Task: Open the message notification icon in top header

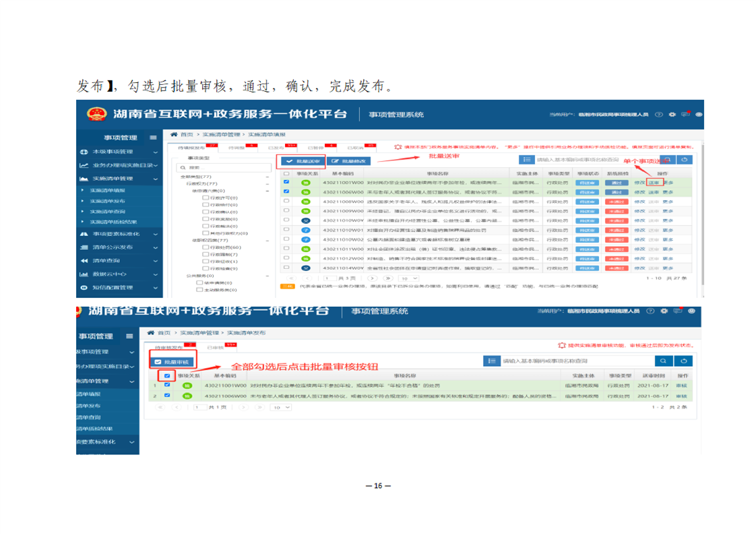Action: pos(686,115)
